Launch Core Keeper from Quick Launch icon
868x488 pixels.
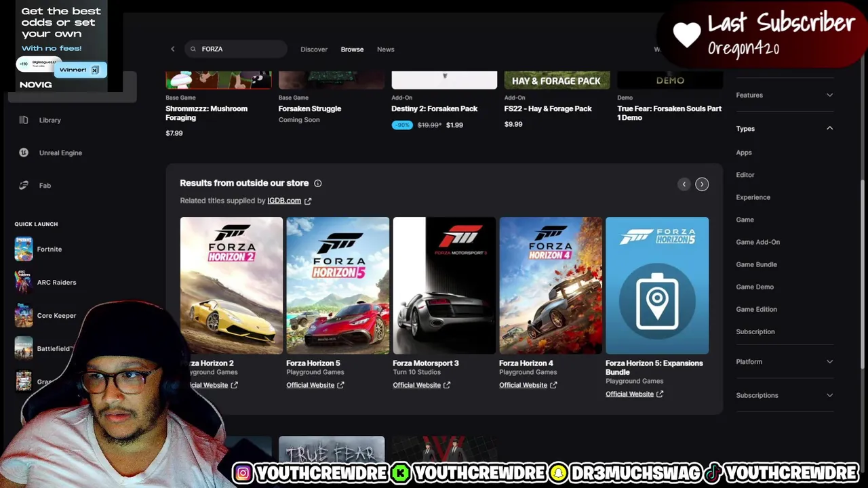pos(24,315)
